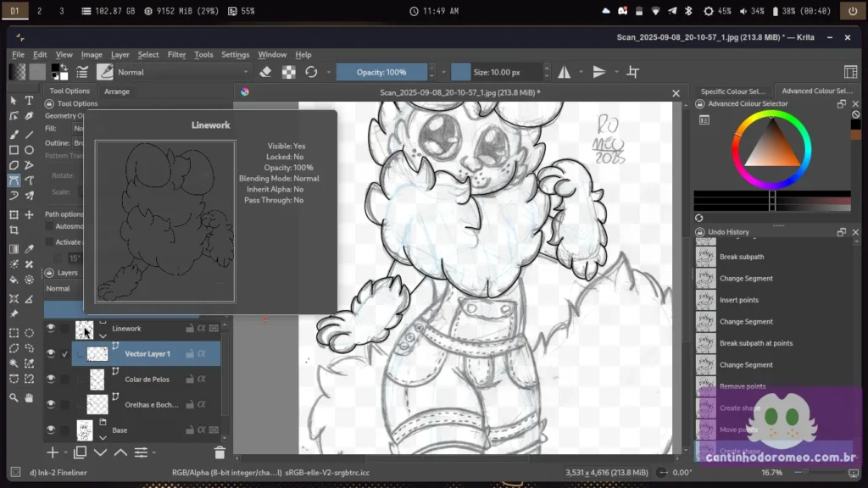
Task: Select the Rectangular Selection tool
Action: (x=14, y=333)
